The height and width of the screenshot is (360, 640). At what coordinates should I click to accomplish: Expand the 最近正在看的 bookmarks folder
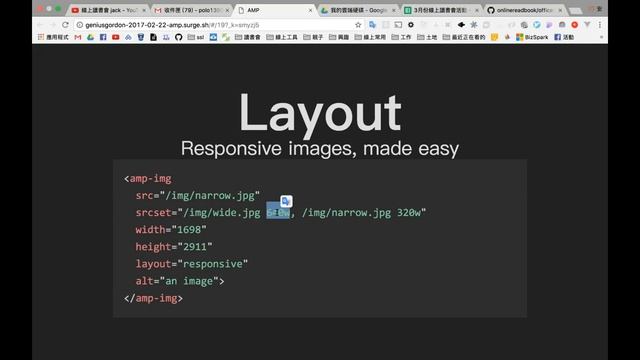point(464,37)
